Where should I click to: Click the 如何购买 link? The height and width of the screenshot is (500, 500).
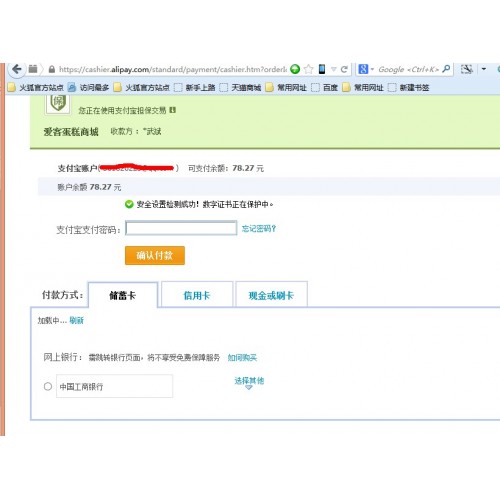click(242, 358)
